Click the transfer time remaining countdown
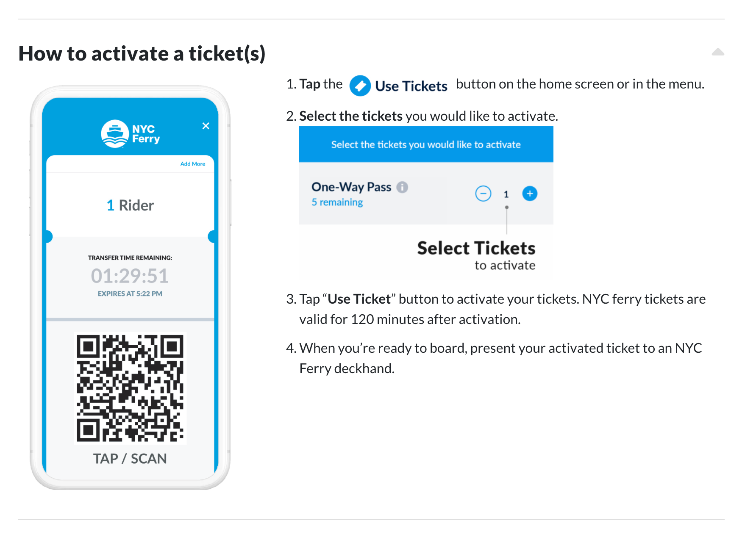Viewport: 756px width, 537px height. click(x=130, y=276)
